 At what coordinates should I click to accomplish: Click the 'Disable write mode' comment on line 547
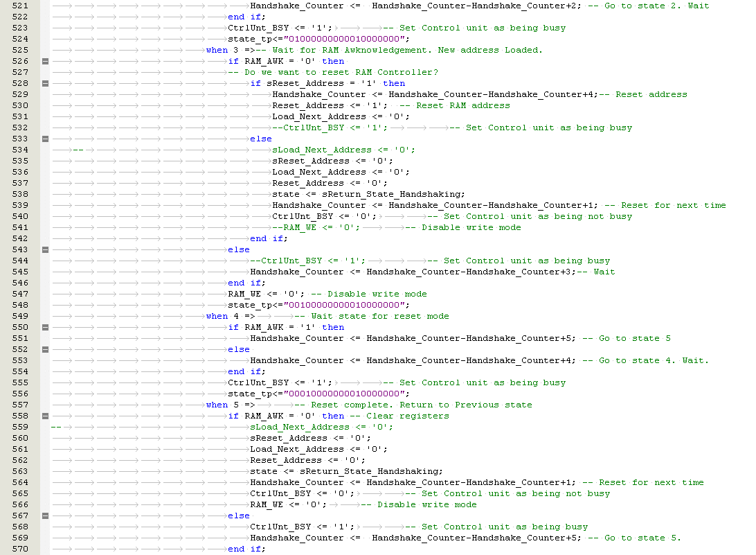[377, 294]
